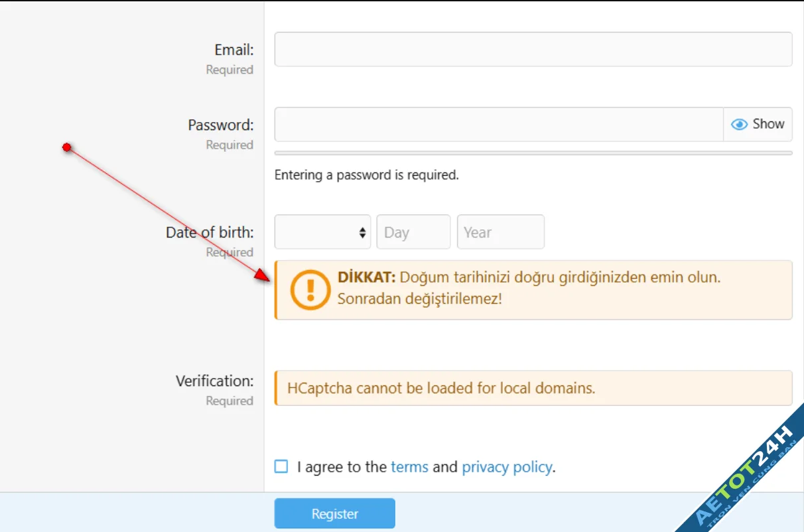Viewport: 804px width, 532px height.
Task: Click the orange exclamation warning icon
Action: tap(310, 290)
